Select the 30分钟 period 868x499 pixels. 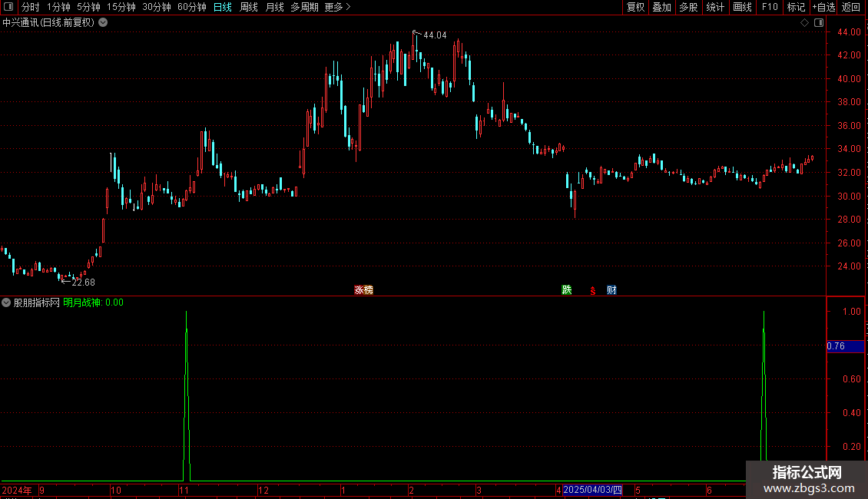[x=157, y=7]
